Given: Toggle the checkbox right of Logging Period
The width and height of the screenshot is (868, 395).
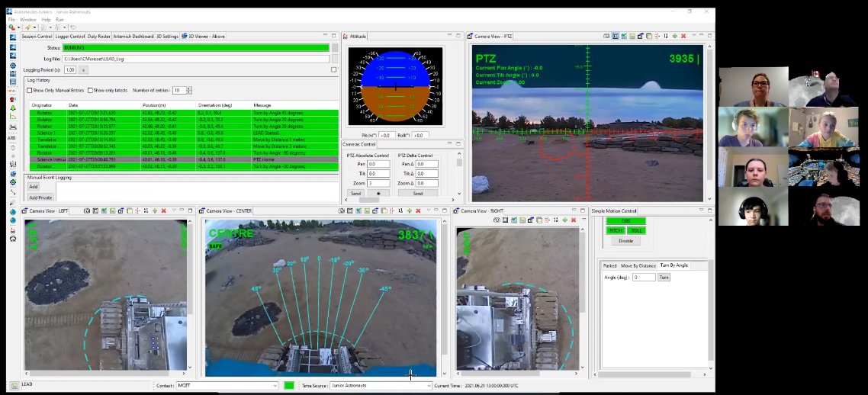Looking at the screenshot, I should pos(333,69).
